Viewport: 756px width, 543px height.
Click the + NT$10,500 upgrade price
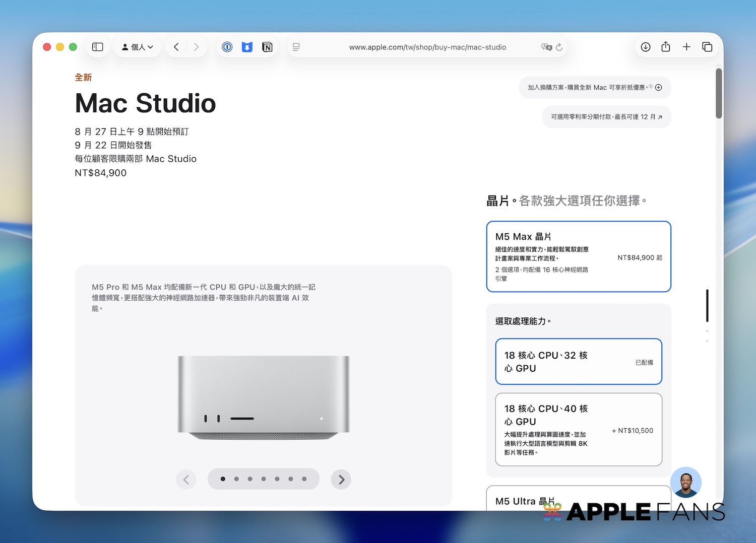coord(633,431)
